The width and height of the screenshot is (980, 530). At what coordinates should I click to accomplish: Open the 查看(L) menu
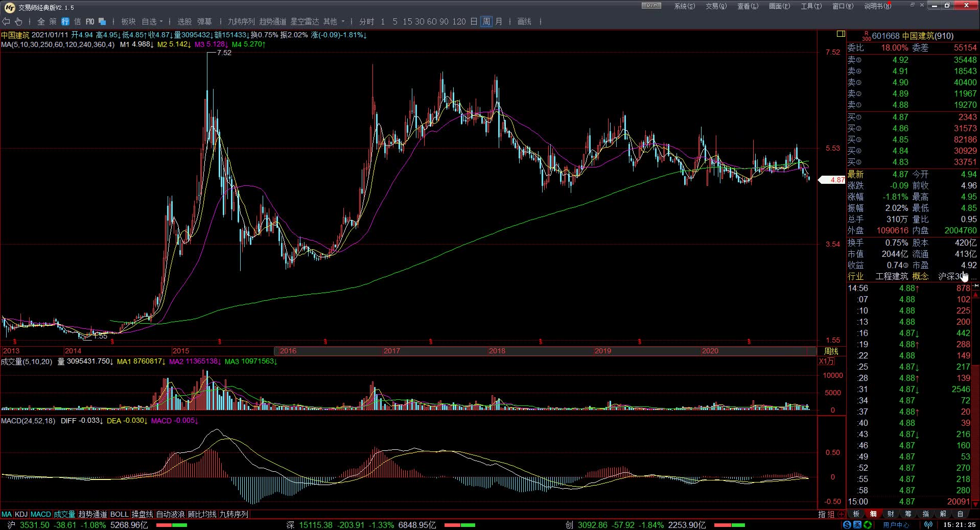(x=748, y=6)
